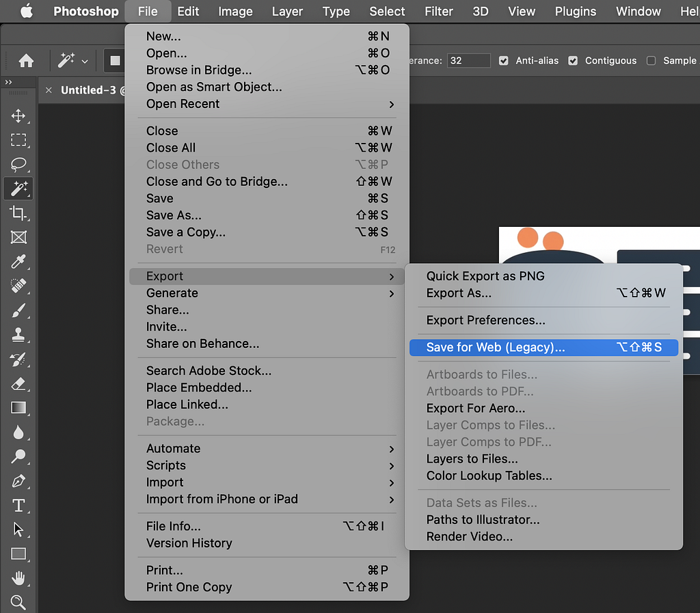Select the Eraser tool
The height and width of the screenshot is (613, 700).
18,383
